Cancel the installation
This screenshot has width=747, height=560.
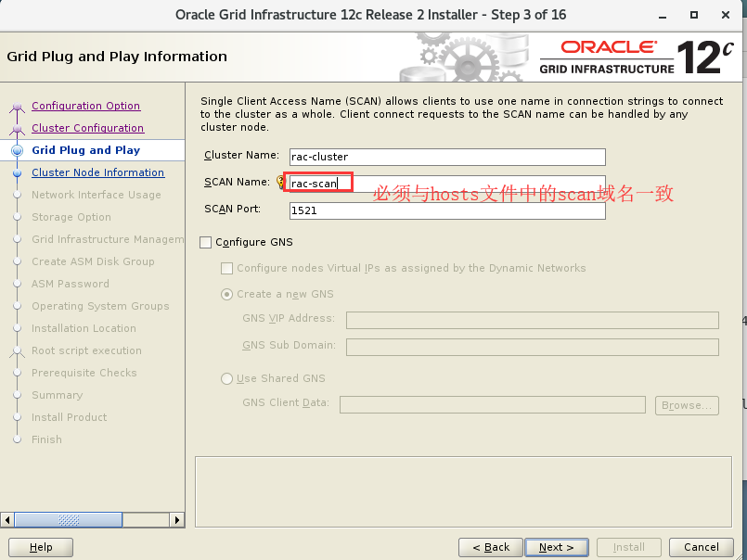click(702, 547)
